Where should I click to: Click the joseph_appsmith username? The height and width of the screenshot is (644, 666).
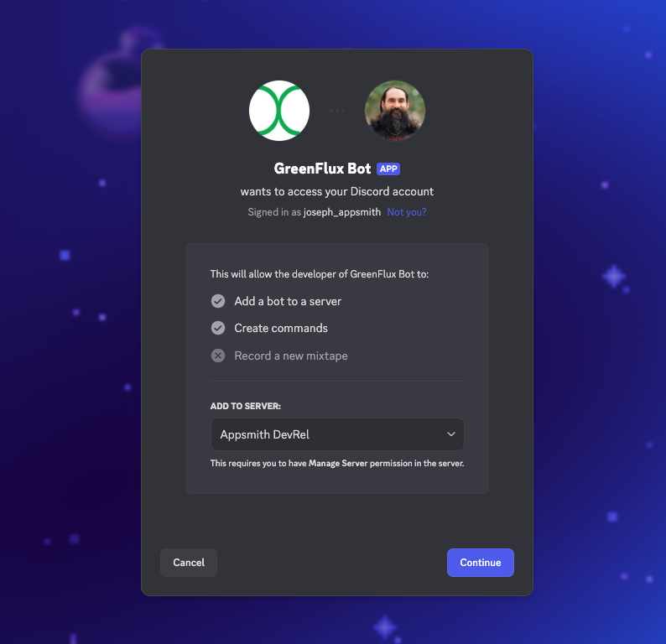coord(342,212)
